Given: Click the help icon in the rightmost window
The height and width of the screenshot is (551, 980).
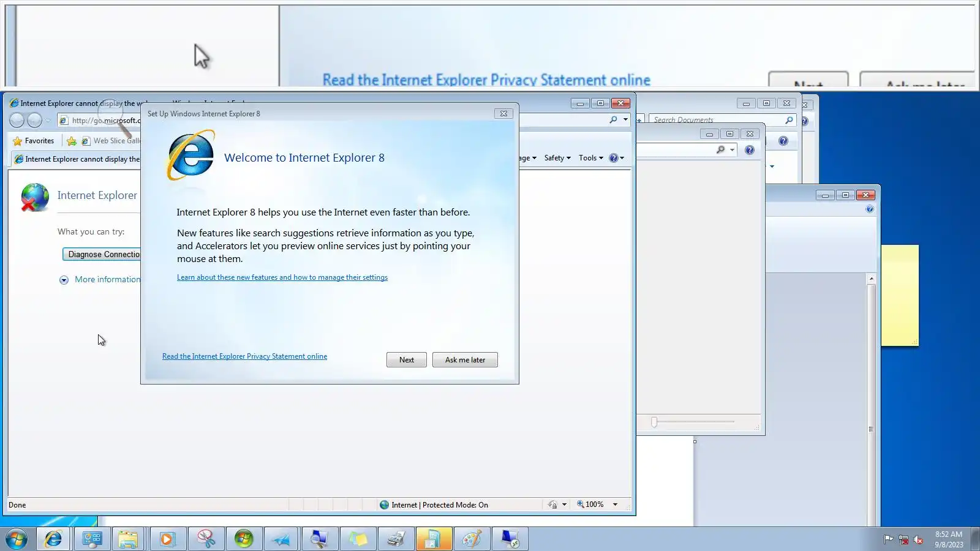Looking at the screenshot, I should (870, 209).
